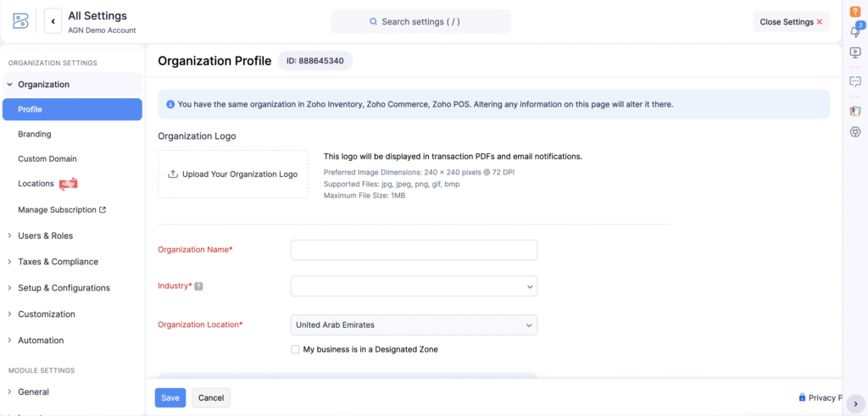Image resolution: width=868 pixels, height=416 pixels.
Task: Go to Custom Domain settings
Action: pos(47,158)
